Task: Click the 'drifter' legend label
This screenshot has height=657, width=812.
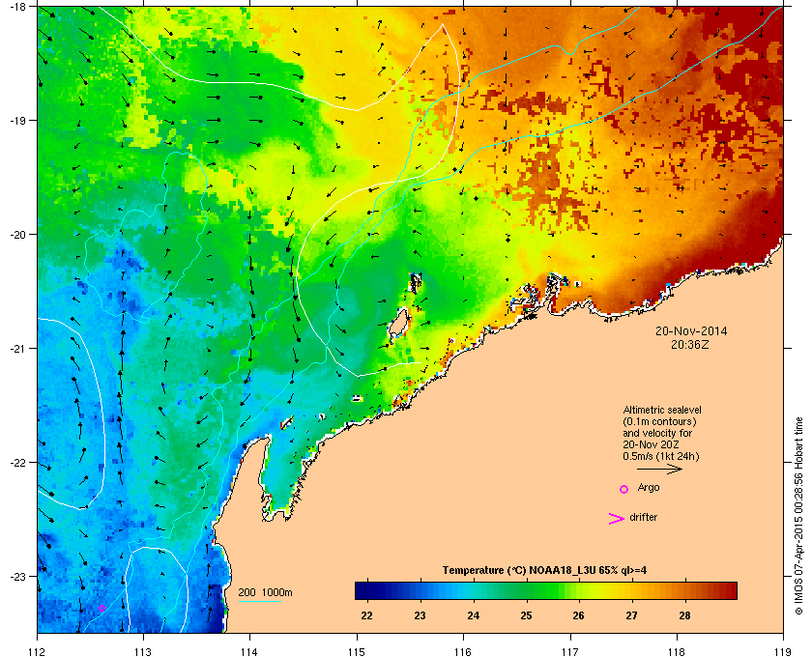Action: [643, 517]
